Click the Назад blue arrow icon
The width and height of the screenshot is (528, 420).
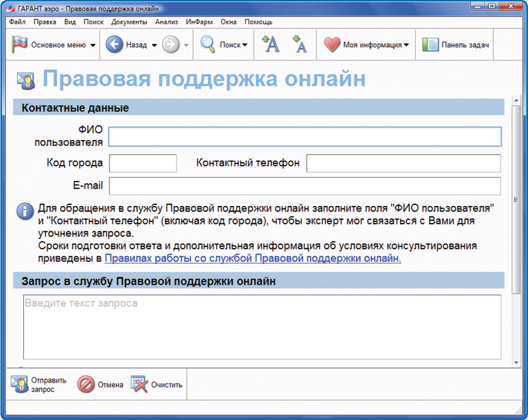click(x=115, y=45)
